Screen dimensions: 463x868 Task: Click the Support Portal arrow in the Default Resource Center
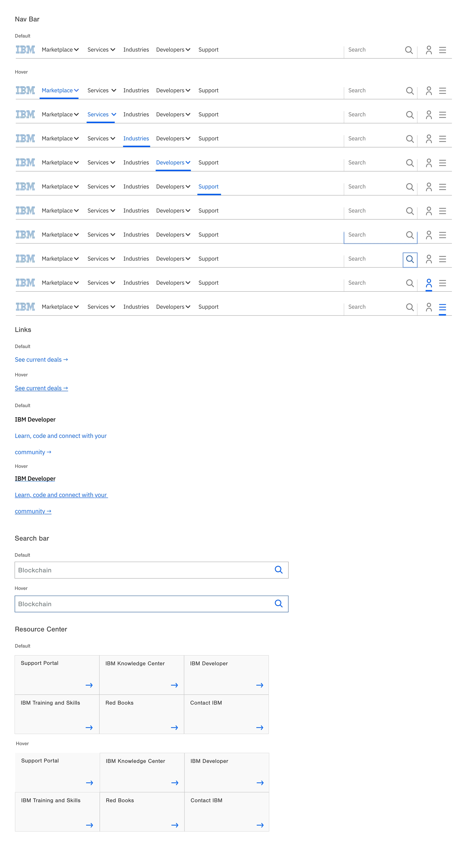pos(89,685)
